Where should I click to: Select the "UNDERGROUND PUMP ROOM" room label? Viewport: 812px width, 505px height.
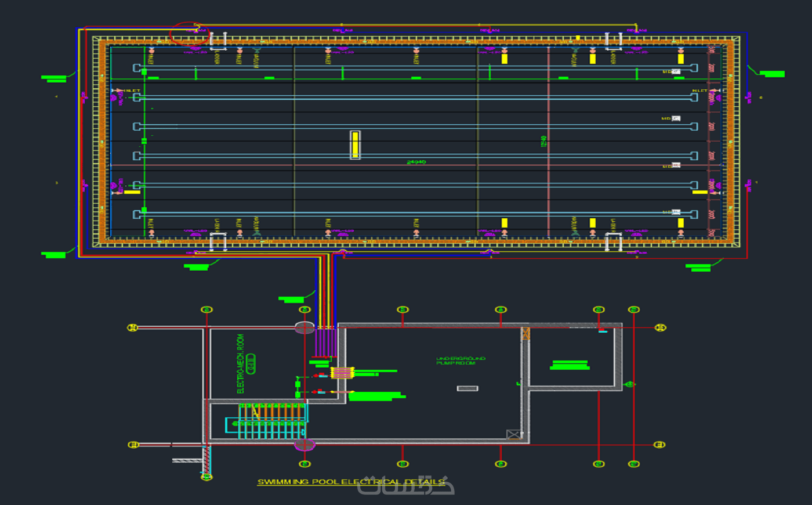click(x=461, y=360)
